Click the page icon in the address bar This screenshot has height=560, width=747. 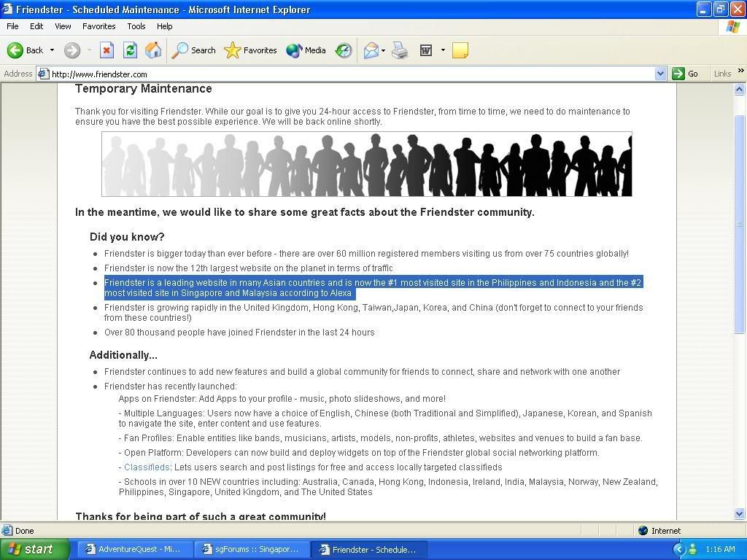click(x=43, y=74)
